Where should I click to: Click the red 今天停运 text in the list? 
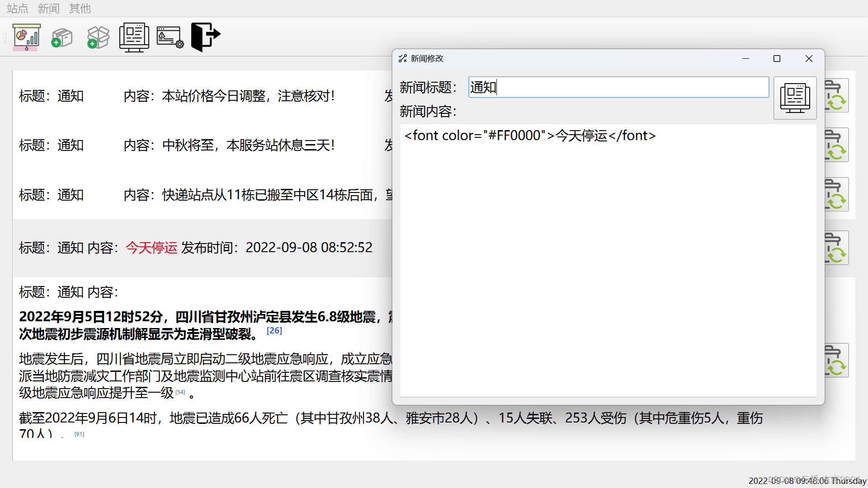coord(151,248)
